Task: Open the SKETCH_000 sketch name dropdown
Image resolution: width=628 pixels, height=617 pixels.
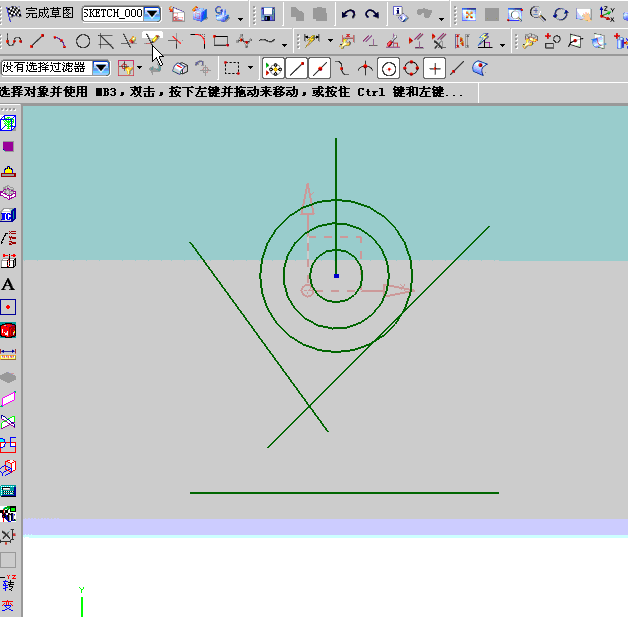Action: coord(152,14)
